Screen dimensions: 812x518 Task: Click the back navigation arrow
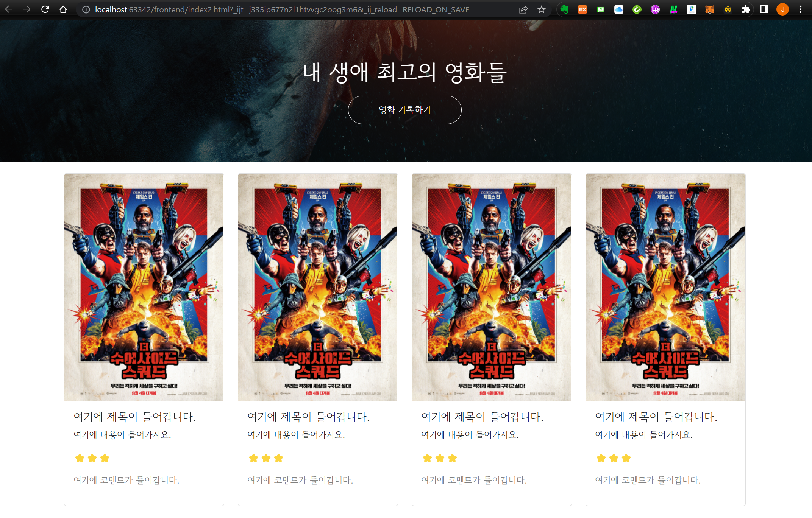click(x=9, y=9)
